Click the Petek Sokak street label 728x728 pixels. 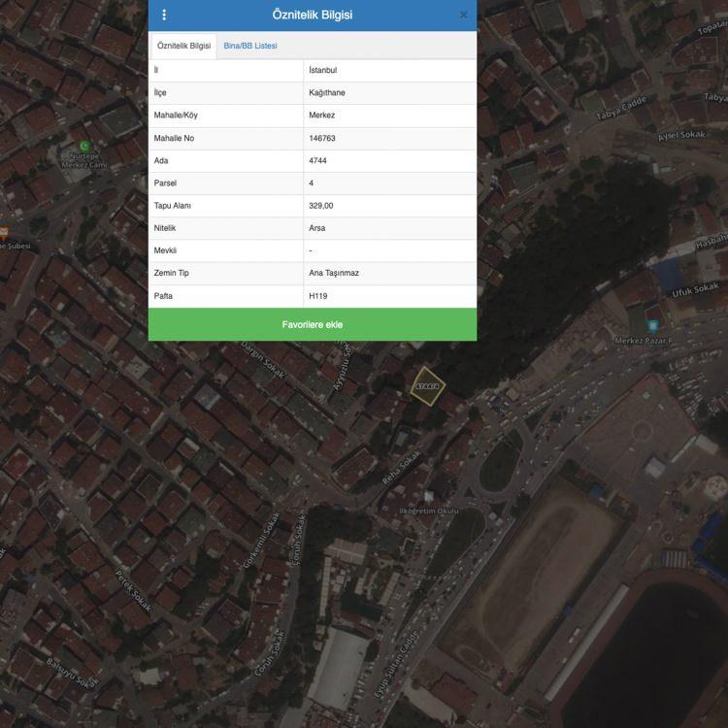pos(133,590)
